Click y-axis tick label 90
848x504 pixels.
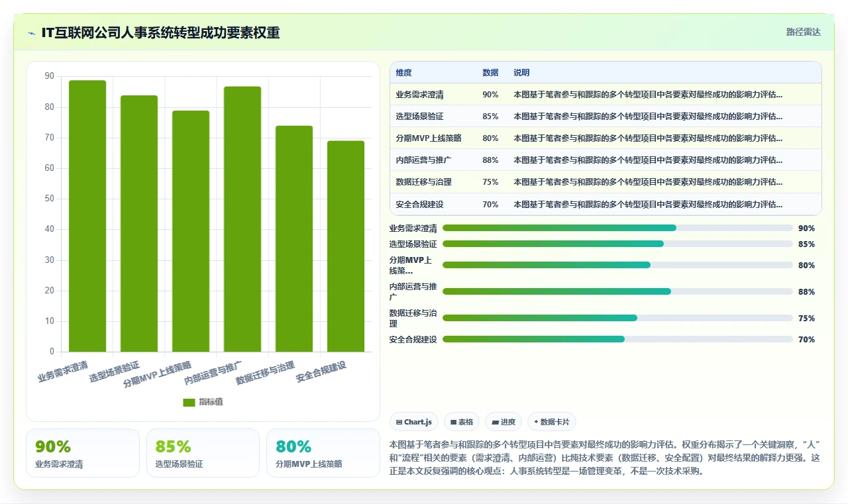point(50,76)
